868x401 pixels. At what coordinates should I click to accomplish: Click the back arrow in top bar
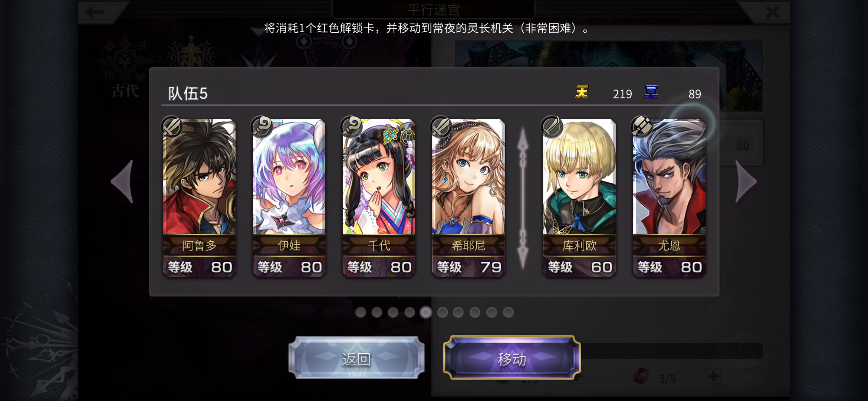tap(94, 12)
